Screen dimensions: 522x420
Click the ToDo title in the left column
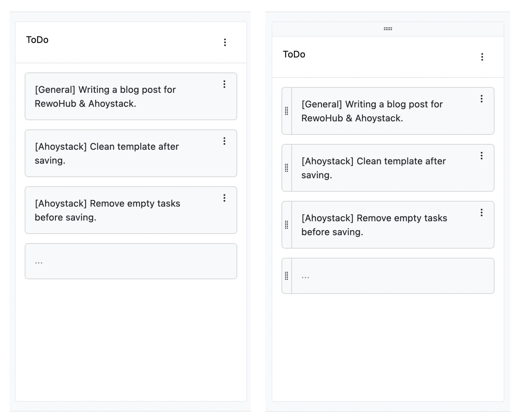pyautogui.click(x=37, y=40)
